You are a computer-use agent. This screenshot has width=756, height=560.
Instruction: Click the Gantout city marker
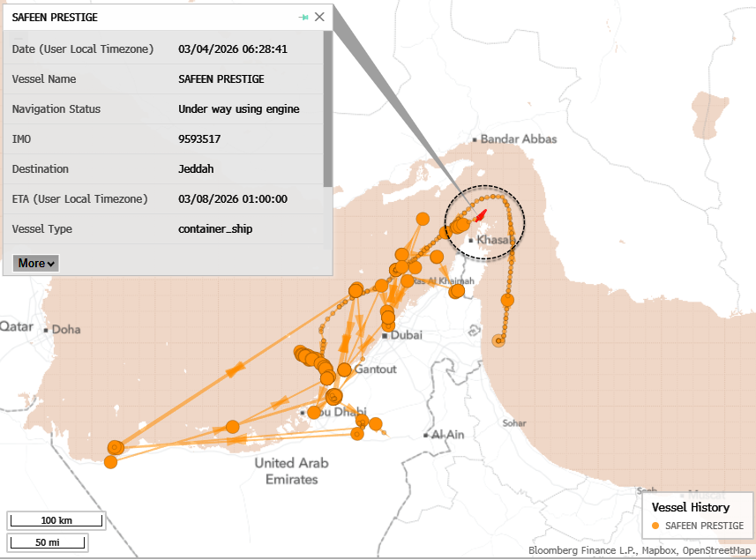click(x=349, y=370)
